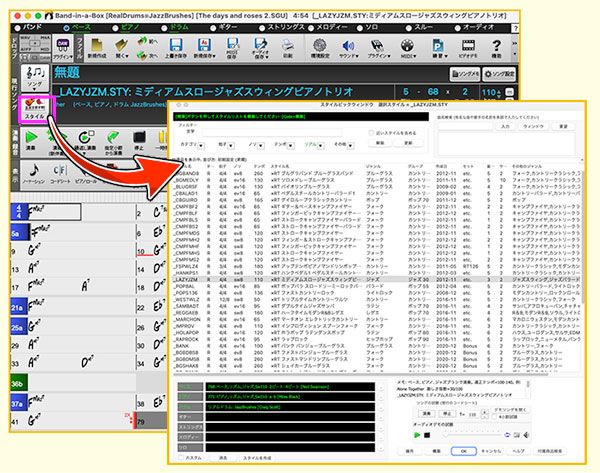This screenshot has width=600, height=473.
Task: Click キャンセル in style picker window
Action: coord(491,451)
